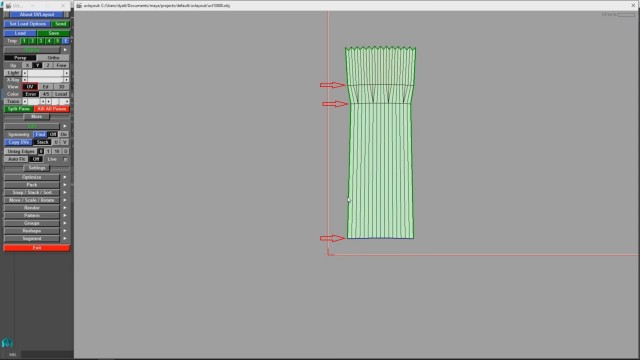
Task: Set Up axis to X
Action: 27,65
